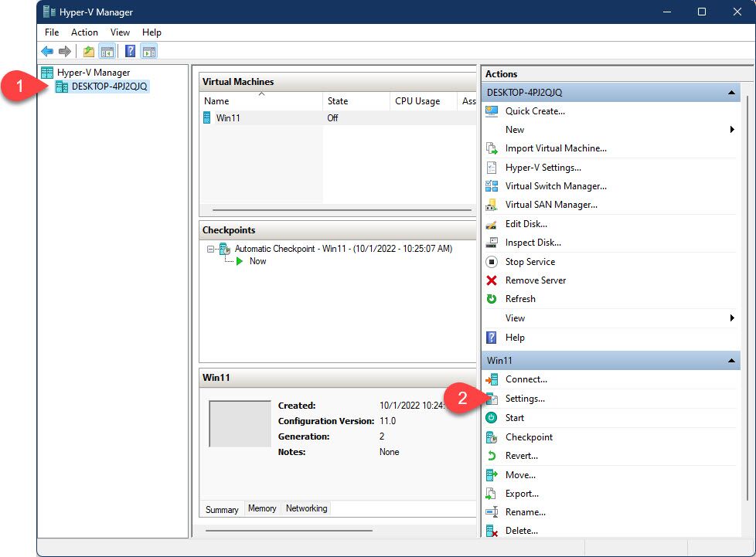Open the Help menu in menu bar

coord(152,32)
